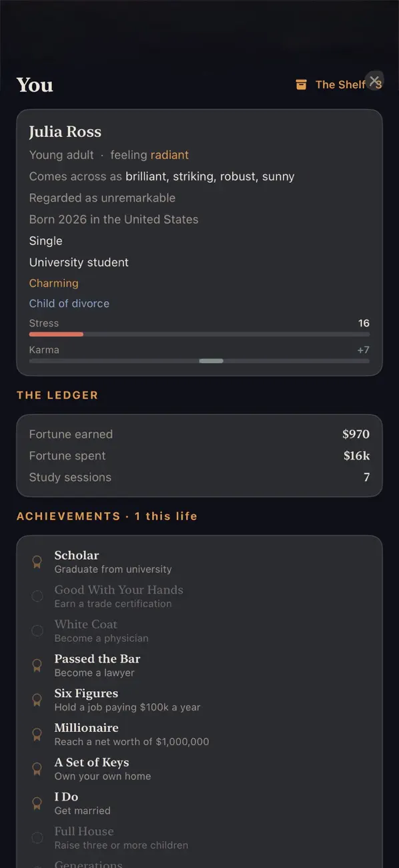Click the Charming trait label
Screen dimensions: 399x868
(53, 283)
